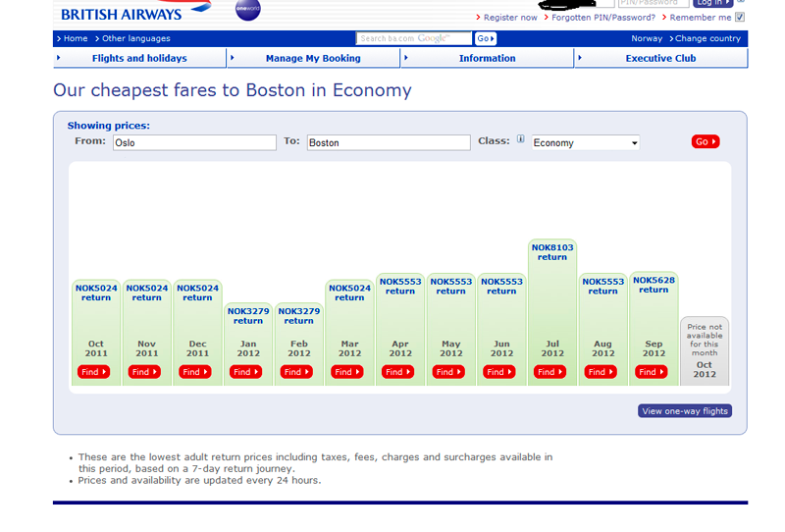785x532 pixels.
Task: Click Find for Sep 2012
Action: (651, 372)
